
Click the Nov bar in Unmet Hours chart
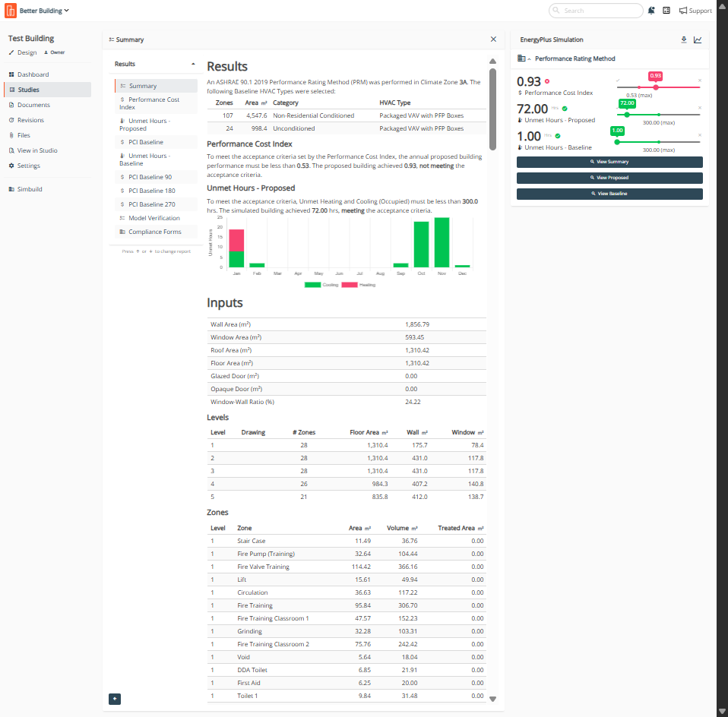pyautogui.click(x=442, y=242)
